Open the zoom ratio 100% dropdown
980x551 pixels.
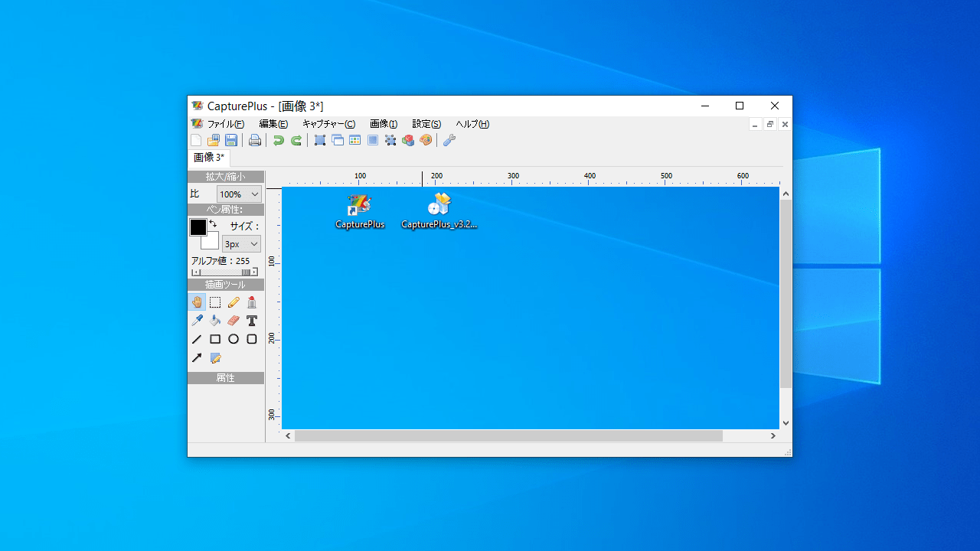(x=239, y=194)
